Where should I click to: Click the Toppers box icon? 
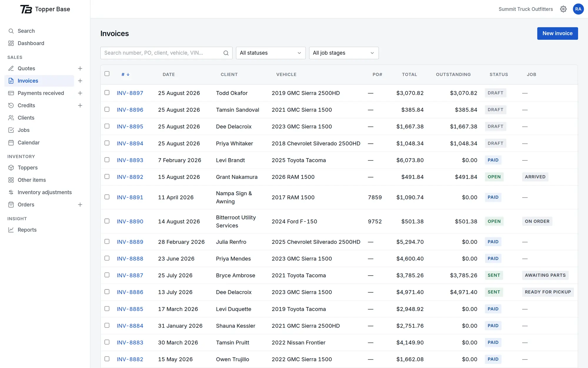pyautogui.click(x=11, y=168)
